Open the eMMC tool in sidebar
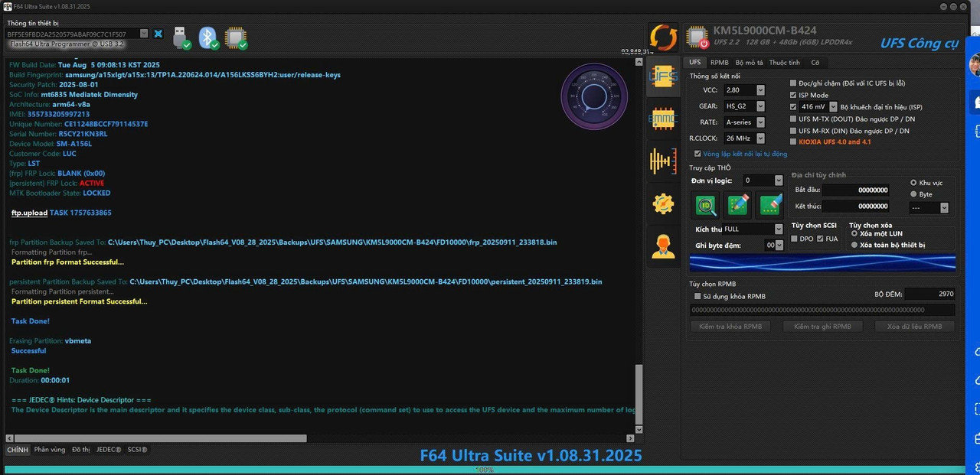Image resolution: width=980 pixels, height=475 pixels. click(x=663, y=119)
